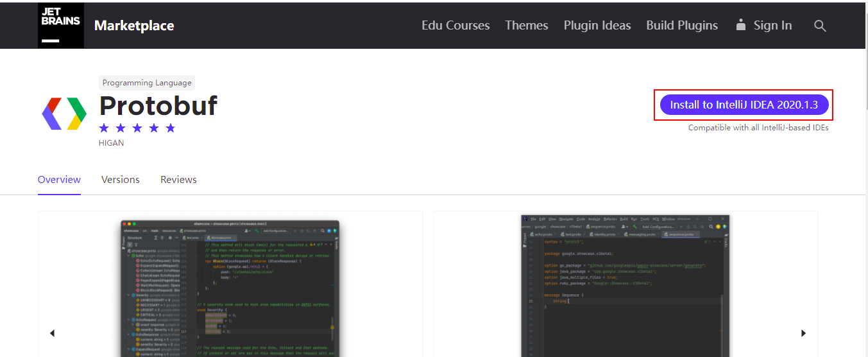Show previous screenshot with left arrow
The image size is (868, 357).
pyautogui.click(x=52, y=333)
